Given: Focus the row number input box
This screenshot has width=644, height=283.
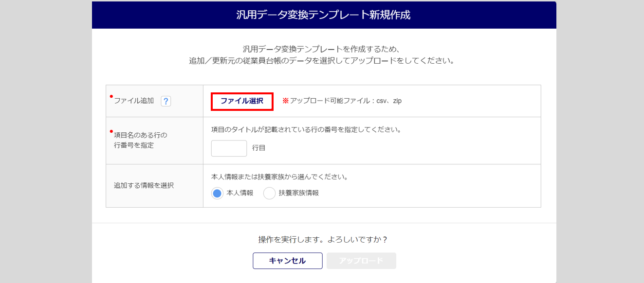Looking at the screenshot, I should [229, 148].
